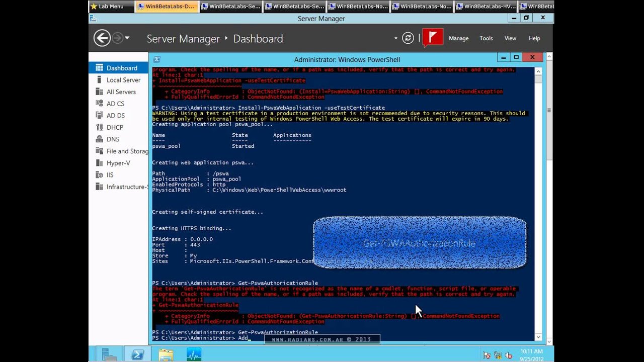
Task: Click the File and Storage Services icon
Action: click(x=99, y=151)
